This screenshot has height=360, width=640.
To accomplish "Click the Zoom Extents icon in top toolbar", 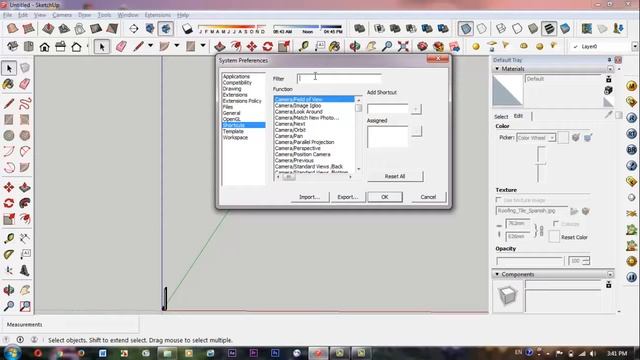I will [x=403, y=47].
